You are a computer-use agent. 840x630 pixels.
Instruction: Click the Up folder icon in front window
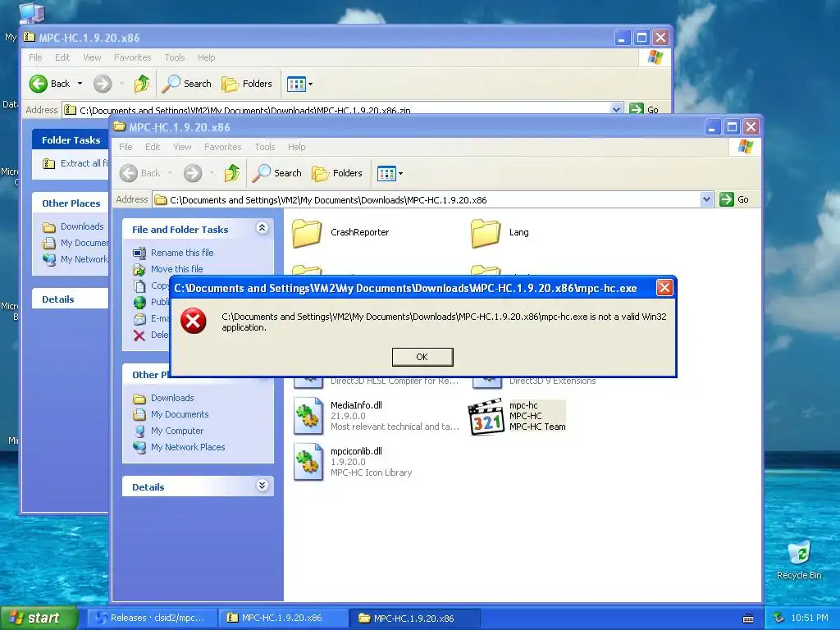point(232,172)
